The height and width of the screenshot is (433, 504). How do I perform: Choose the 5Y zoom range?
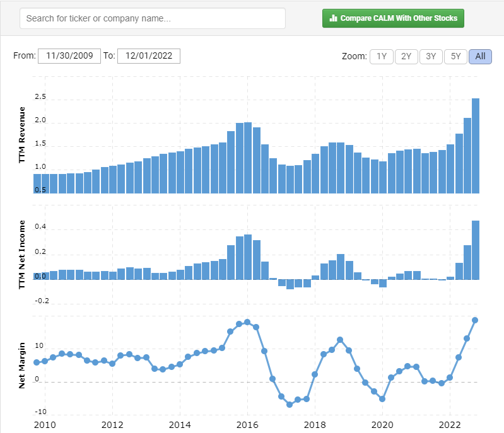[455, 56]
